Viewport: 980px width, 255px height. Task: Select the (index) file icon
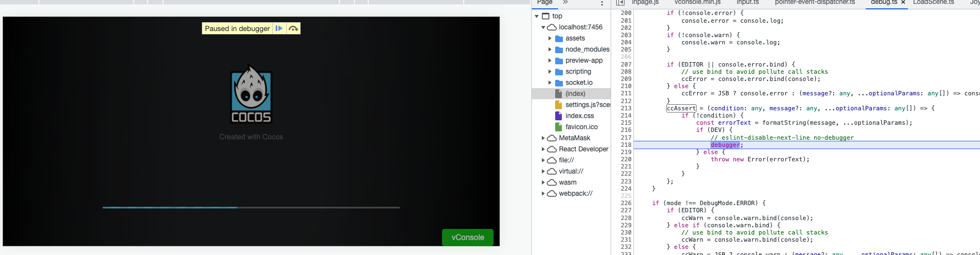[x=558, y=94]
